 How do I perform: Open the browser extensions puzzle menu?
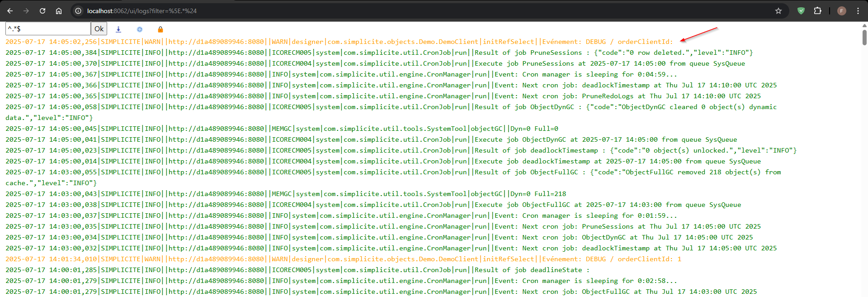[x=817, y=11]
